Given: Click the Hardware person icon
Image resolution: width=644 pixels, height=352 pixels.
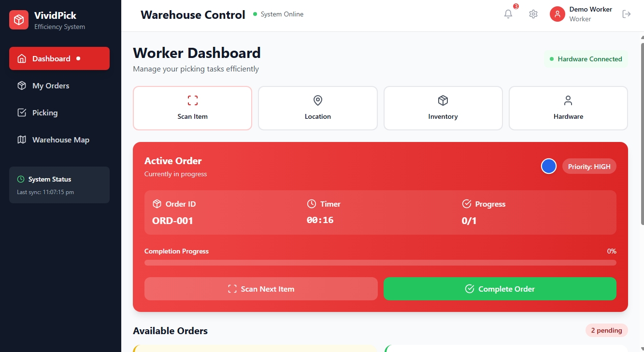Looking at the screenshot, I should point(568,100).
